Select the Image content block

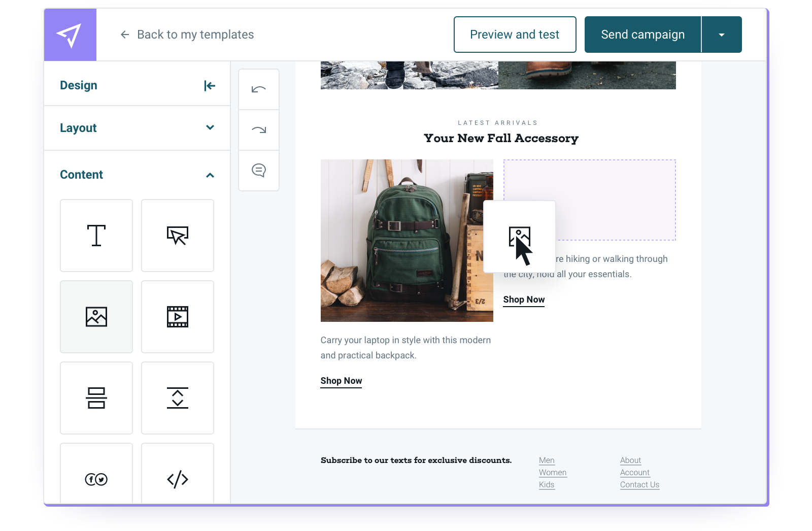pos(96,317)
